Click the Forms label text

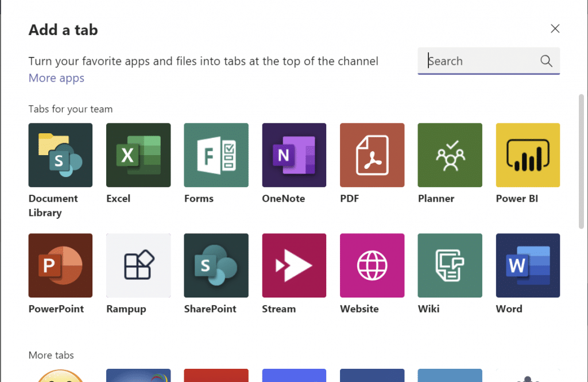pos(199,199)
